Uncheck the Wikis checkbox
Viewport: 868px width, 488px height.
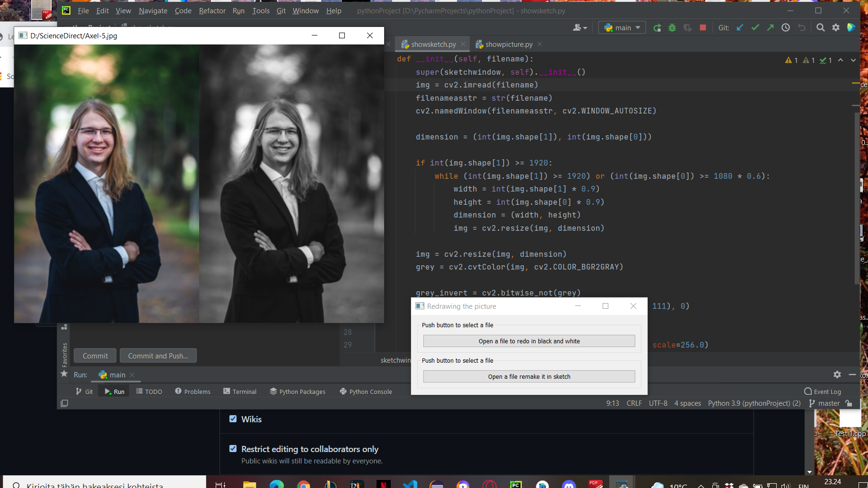[x=233, y=418]
